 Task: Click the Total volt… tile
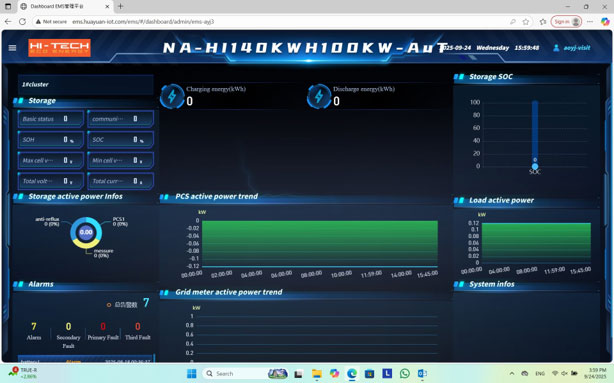point(51,181)
